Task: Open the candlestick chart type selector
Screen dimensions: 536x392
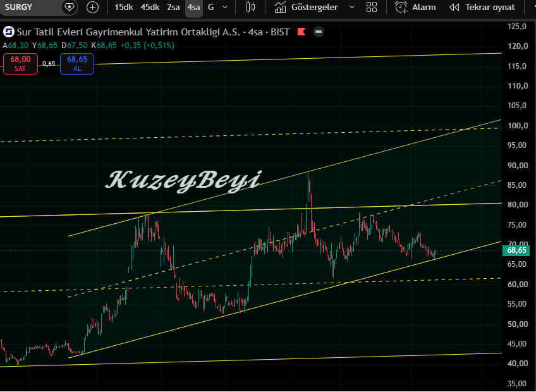Action: coord(250,7)
